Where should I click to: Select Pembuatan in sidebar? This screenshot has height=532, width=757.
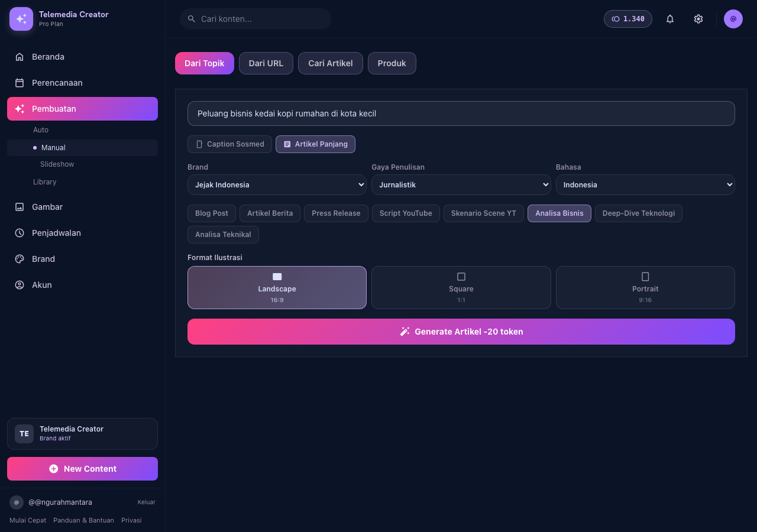click(x=82, y=109)
